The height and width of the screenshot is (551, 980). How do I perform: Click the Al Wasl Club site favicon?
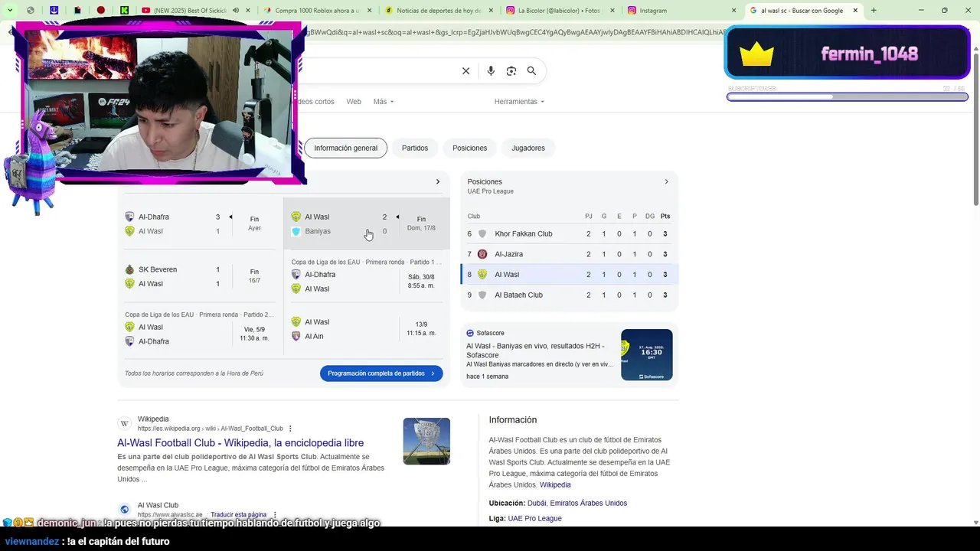pyautogui.click(x=124, y=510)
